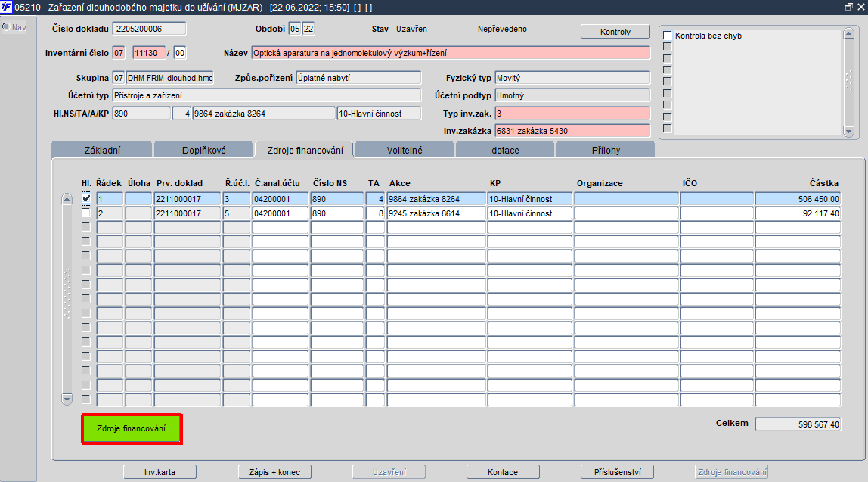868x482 pixels.
Task: Click the Skupina field DHM FRIM-dlouhod.hmo
Action: (170, 78)
